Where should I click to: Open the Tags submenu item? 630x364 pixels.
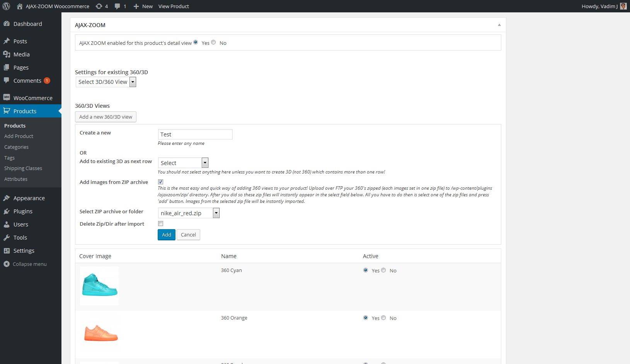point(9,158)
